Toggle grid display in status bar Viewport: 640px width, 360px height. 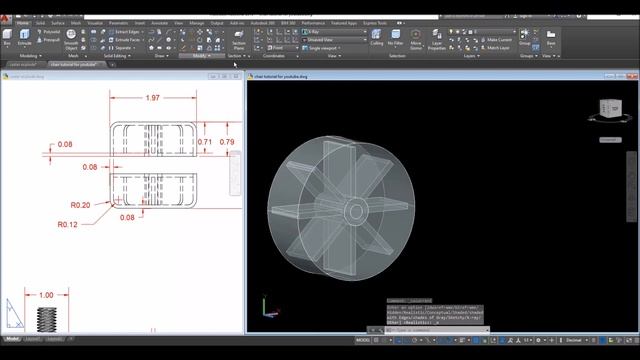click(376, 340)
